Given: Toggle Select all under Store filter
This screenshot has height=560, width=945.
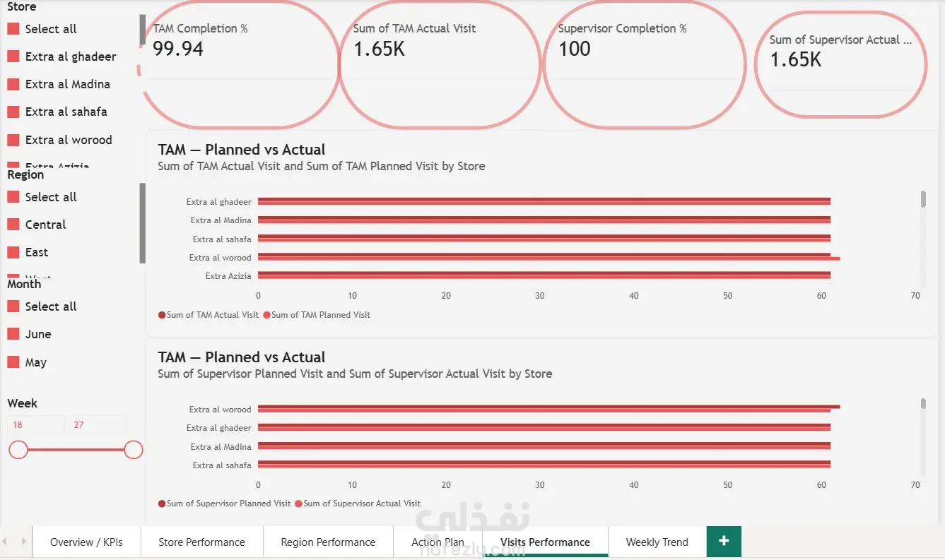Looking at the screenshot, I should (x=13, y=29).
